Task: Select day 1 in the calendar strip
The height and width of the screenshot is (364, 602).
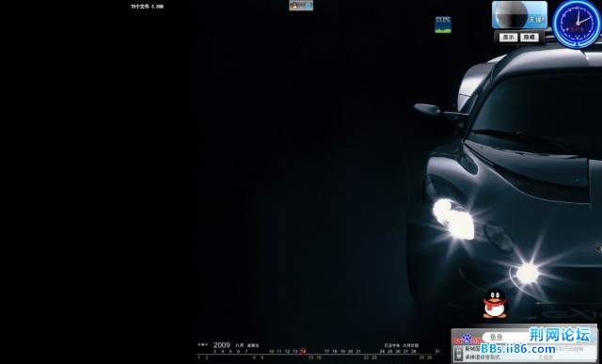Action: pos(198,357)
